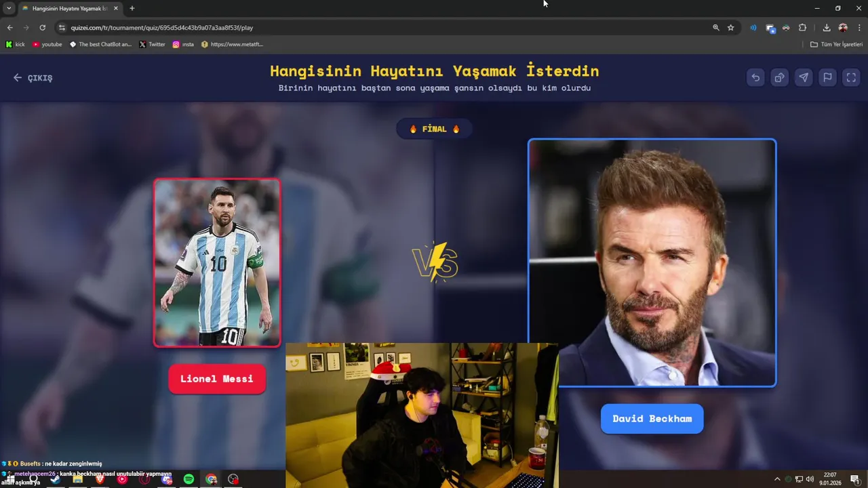The width and height of the screenshot is (868, 488).
Task: Open the tab-star extension icon
Action: [x=770, y=28]
